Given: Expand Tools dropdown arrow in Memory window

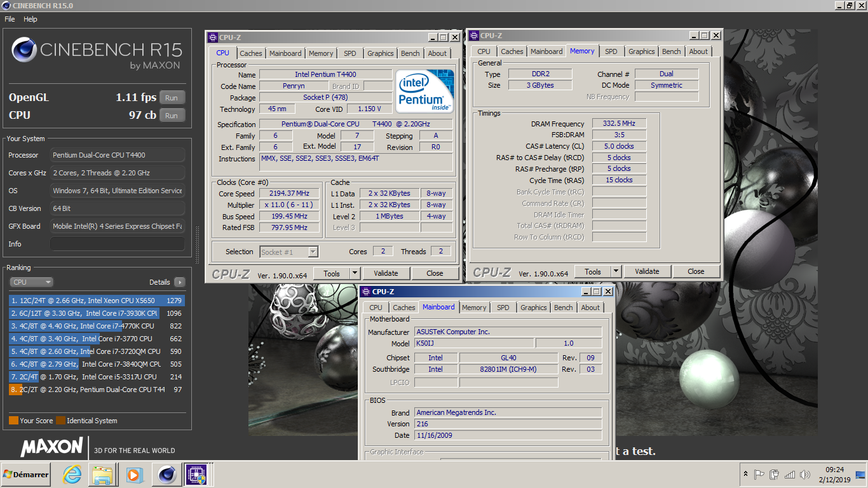Looking at the screenshot, I should click(x=616, y=271).
